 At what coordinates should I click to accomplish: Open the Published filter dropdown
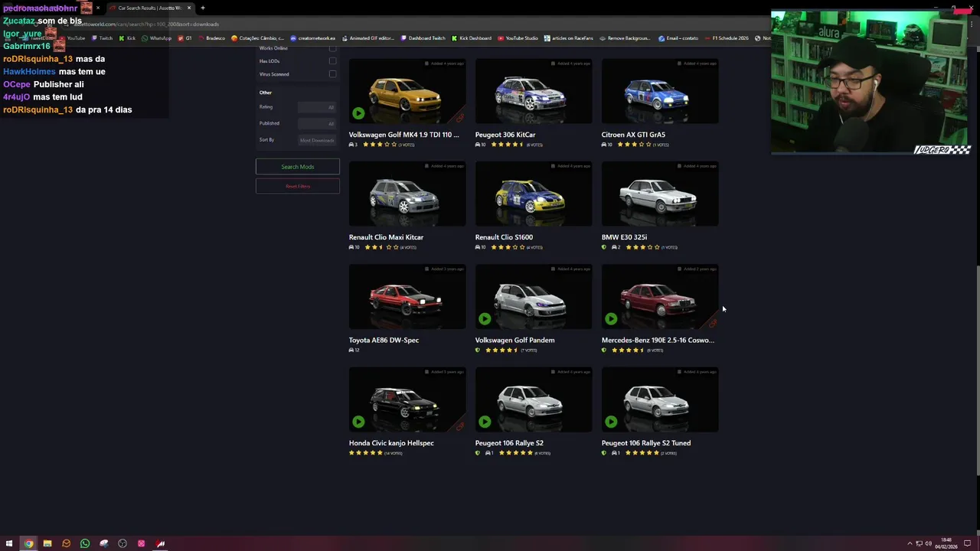tap(317, 123)
